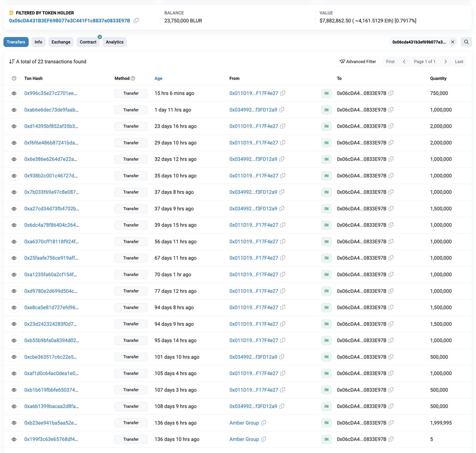476x453 pixels.
Task: Click the Age column header link
Action: coord(158,79)
